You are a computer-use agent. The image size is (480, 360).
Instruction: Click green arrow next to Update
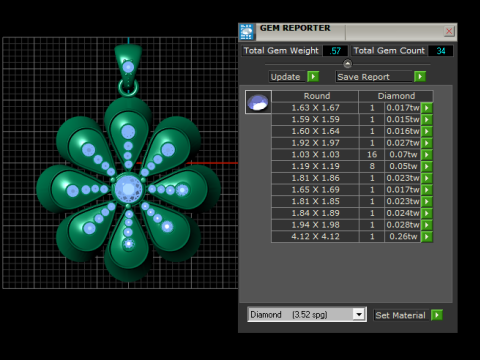coord(313,77)
